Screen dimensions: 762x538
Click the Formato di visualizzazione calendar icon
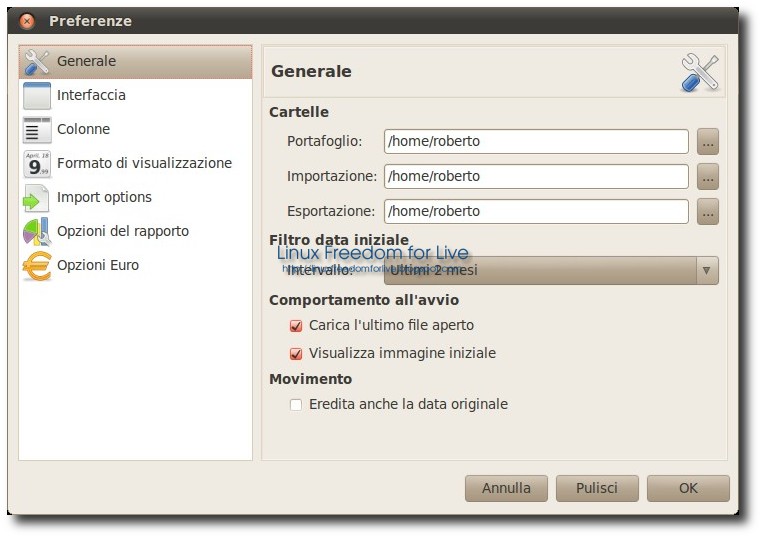pos(36,164)
